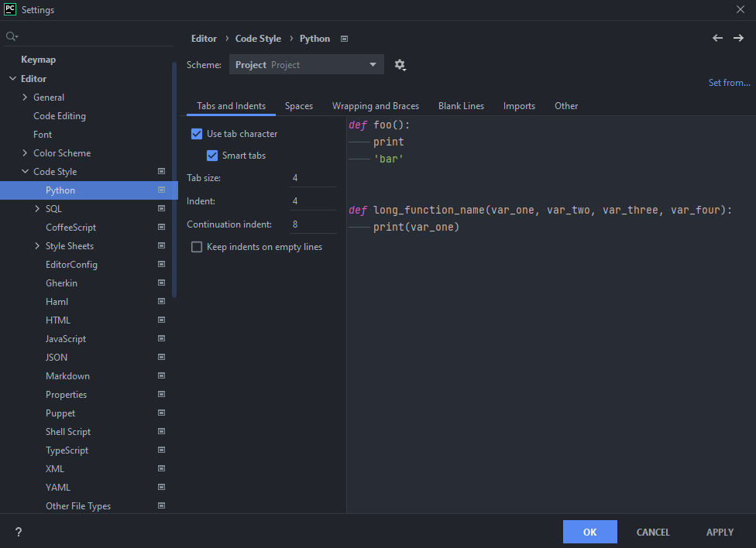The width and height of the screenshot is (756, 548).
Task: Disable Use tab character
Action: [x=197, y=133]
